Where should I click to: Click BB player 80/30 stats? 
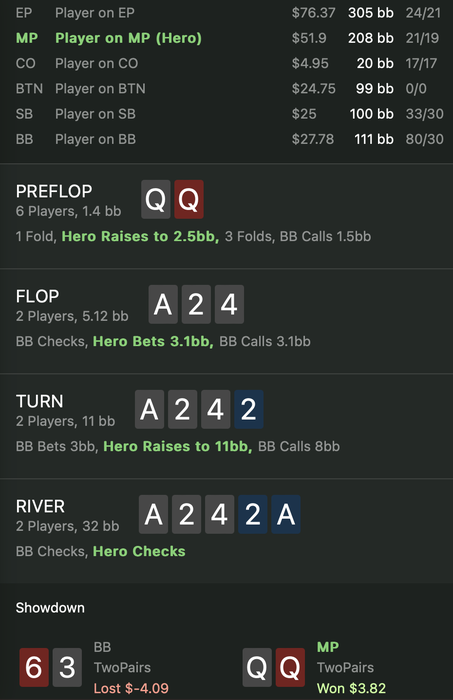pos(424,139)
